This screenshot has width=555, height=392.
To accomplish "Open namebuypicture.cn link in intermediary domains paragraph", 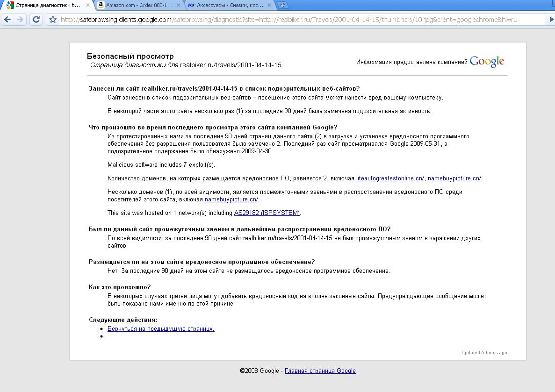I will (x=231, y=200).
